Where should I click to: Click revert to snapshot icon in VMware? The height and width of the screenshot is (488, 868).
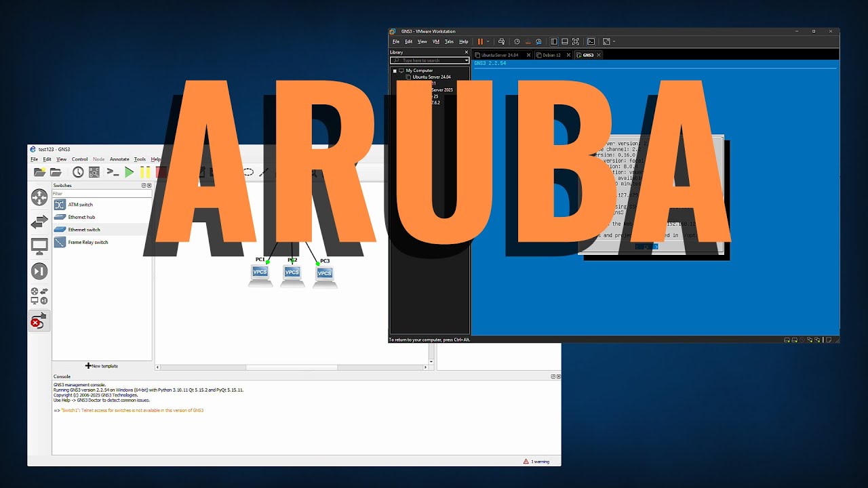[x=528, y=41]
